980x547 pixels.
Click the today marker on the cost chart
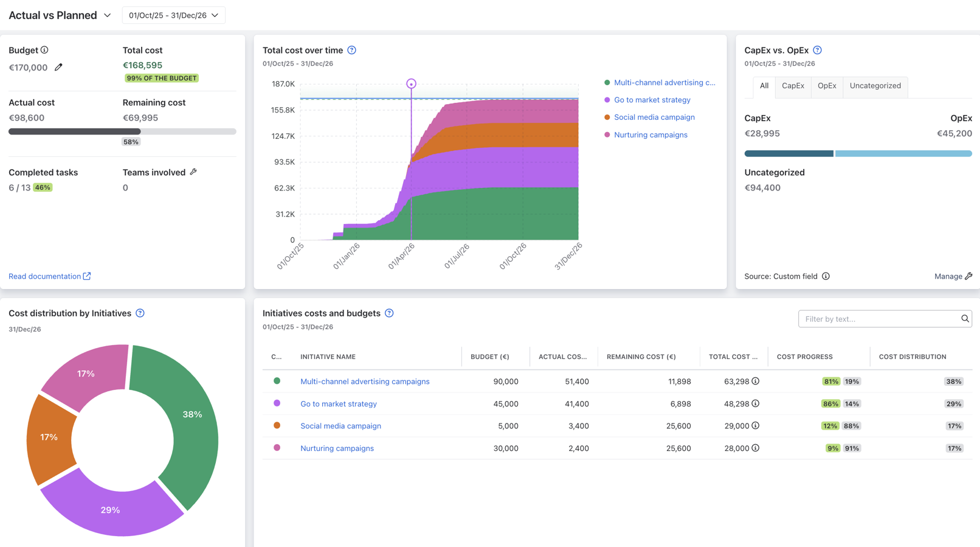tap(412, 84)
